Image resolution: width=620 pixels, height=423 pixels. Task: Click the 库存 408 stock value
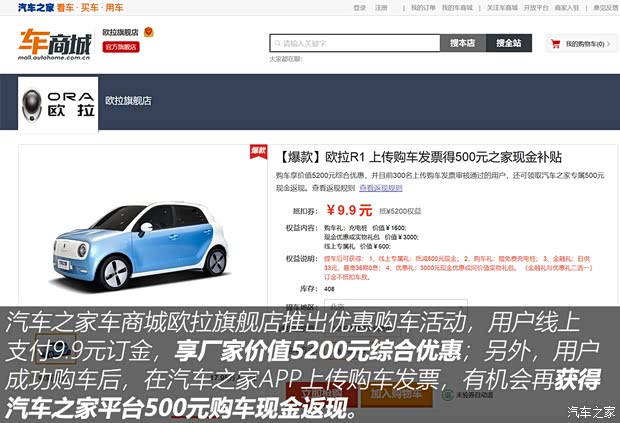click(x=329, y=289)
